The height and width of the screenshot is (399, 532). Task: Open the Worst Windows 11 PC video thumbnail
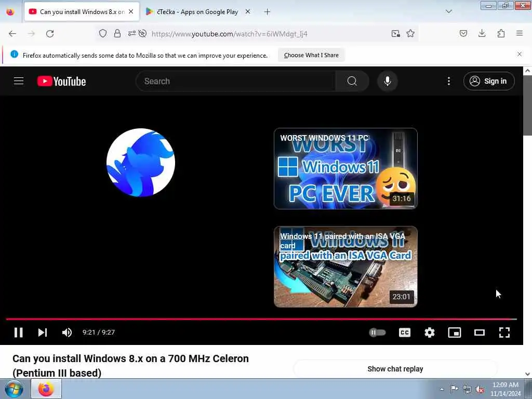point(345,169)
